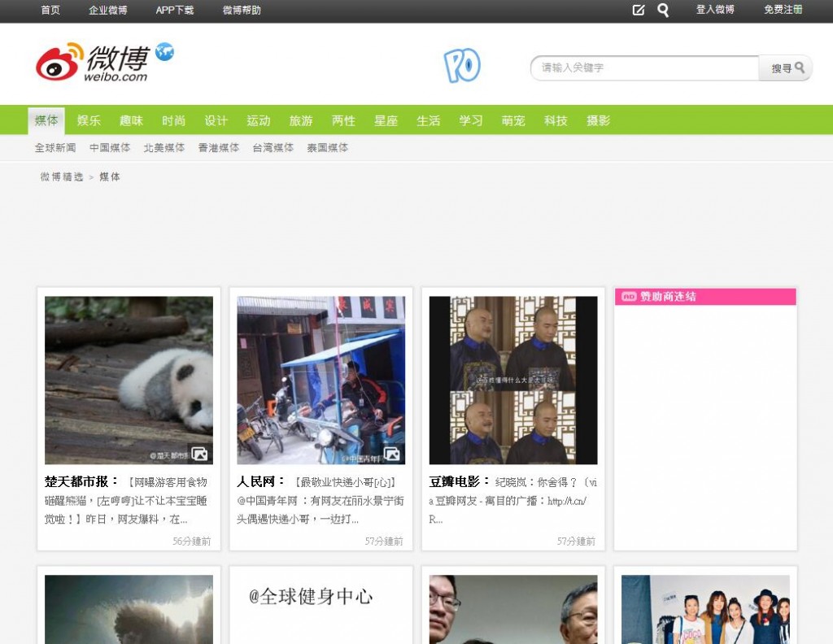Open the 全球新闻 subcategory
The height and width of the screenshot is (644, 833).
pos(55,148)
